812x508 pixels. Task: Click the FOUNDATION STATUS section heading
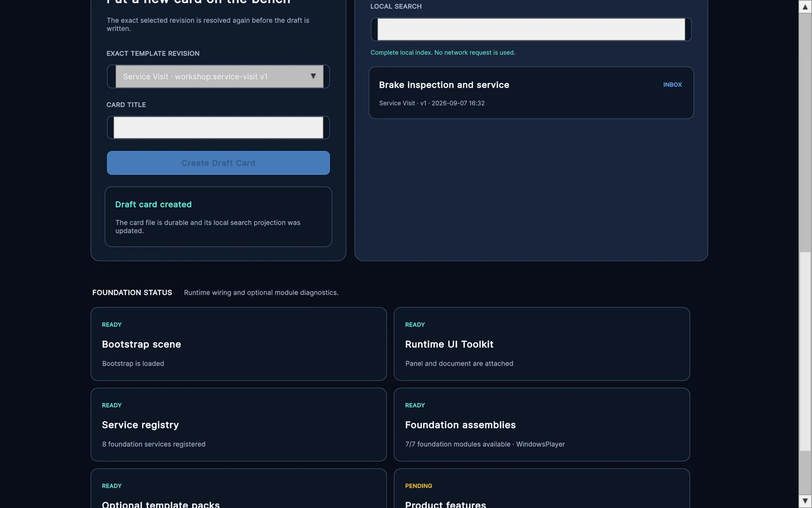tap(132, 293)
